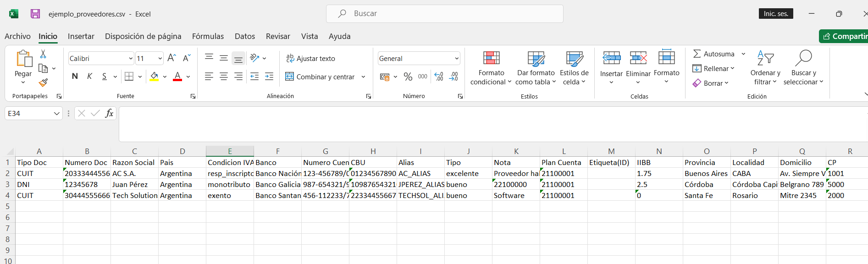
Task: Switch to the Datos ribbon tab
Action: coord(244,36)
